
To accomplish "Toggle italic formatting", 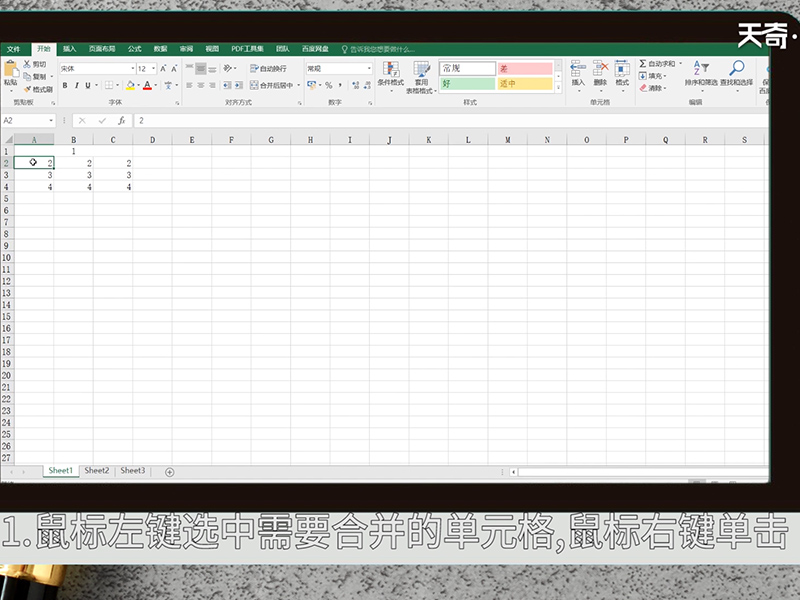I will (x=77, y=85).
